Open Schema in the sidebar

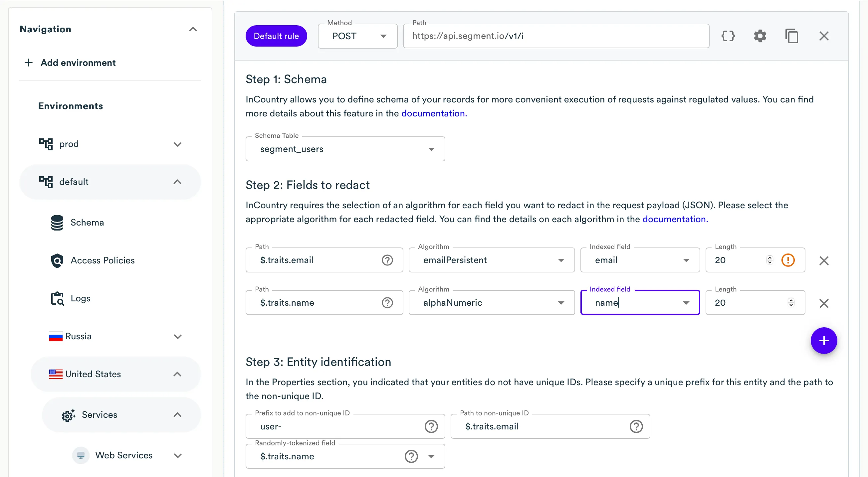coord(87,222)
